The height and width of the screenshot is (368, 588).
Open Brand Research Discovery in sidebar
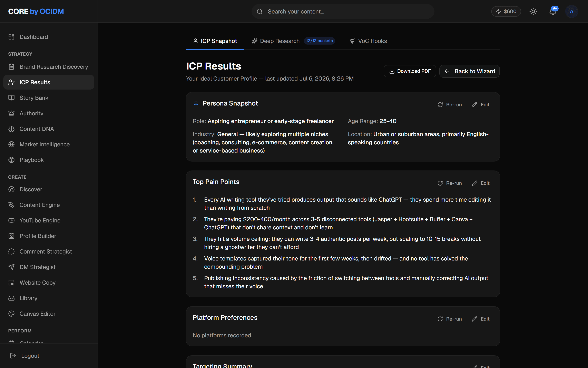[49, 67]
